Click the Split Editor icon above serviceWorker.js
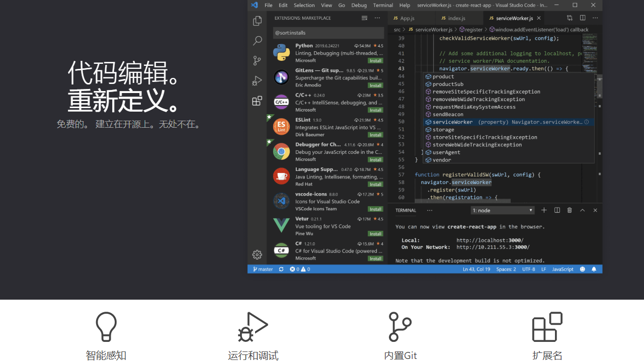 pyautogui.click(x=583, y=18)
